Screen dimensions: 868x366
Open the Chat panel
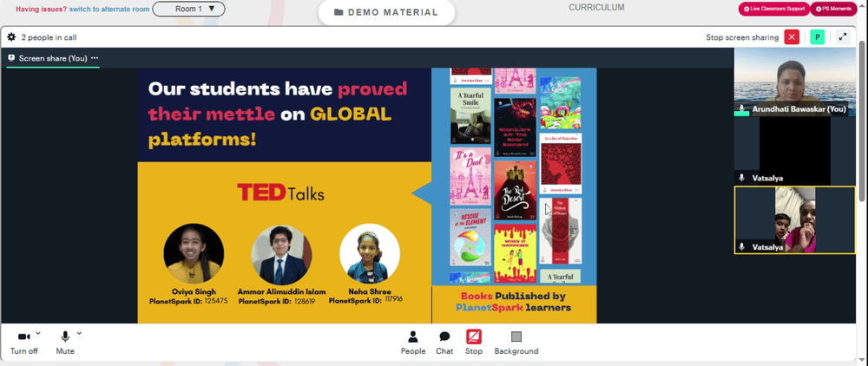[x=444, y=343]
